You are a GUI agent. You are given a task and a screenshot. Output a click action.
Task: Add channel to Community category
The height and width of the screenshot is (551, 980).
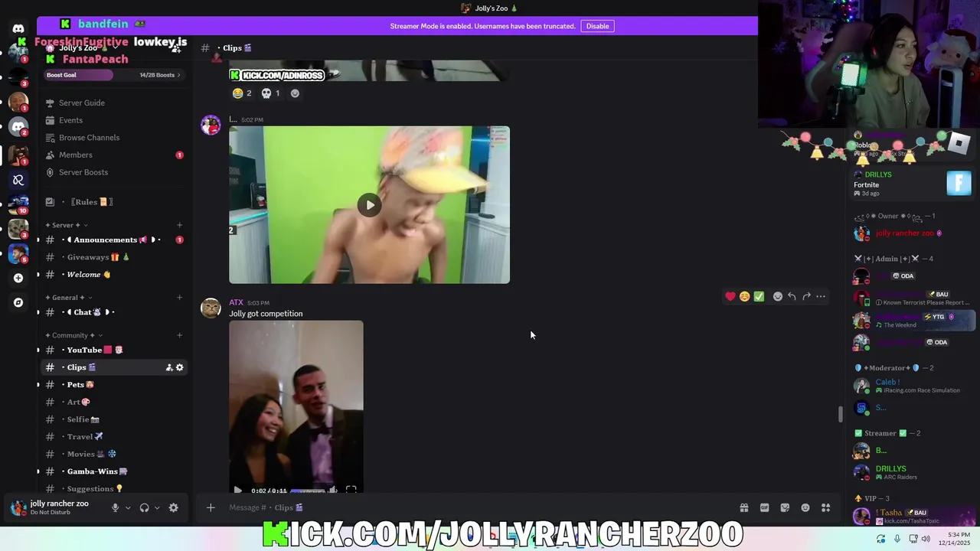click(179, 335)
